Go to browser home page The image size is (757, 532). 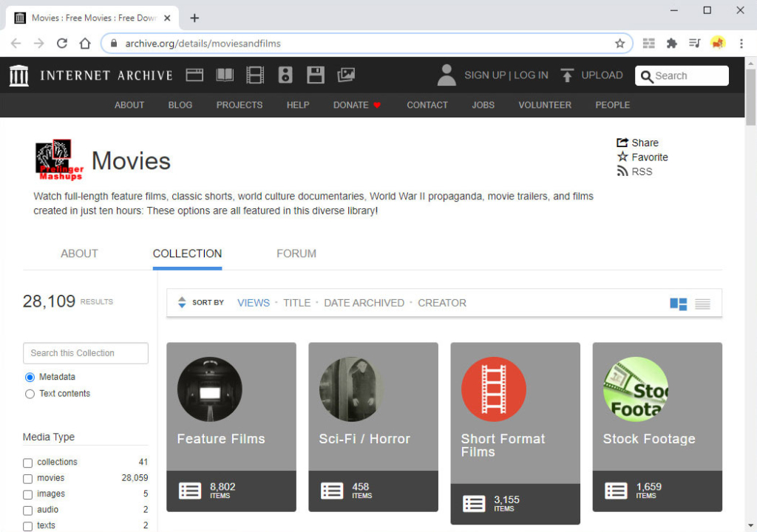coord(85,44)
